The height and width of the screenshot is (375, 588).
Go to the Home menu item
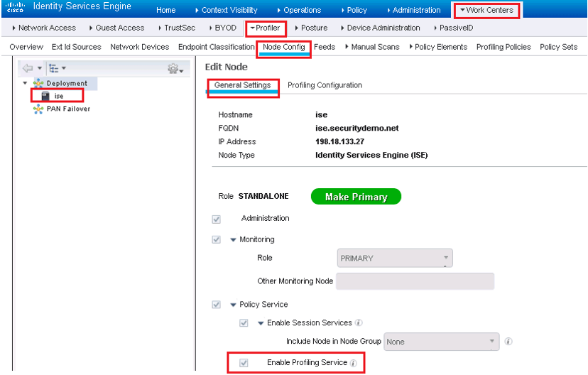click(x=165, y=11)
